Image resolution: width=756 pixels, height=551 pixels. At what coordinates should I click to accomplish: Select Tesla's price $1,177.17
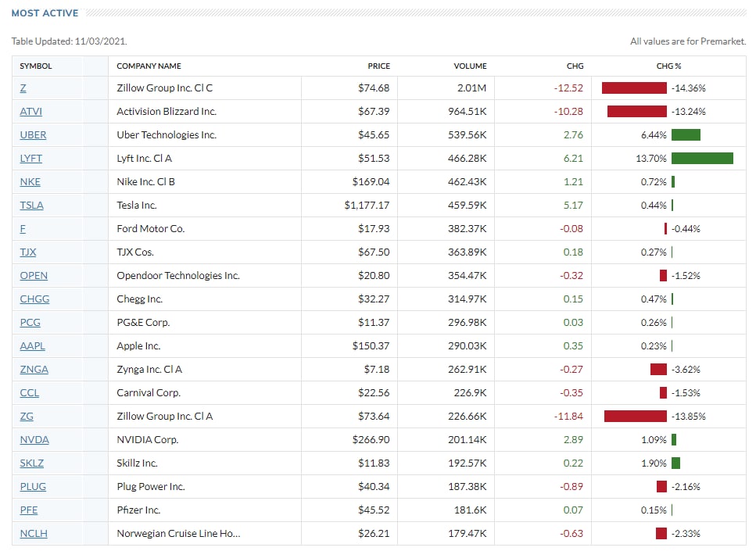point(367,206)
